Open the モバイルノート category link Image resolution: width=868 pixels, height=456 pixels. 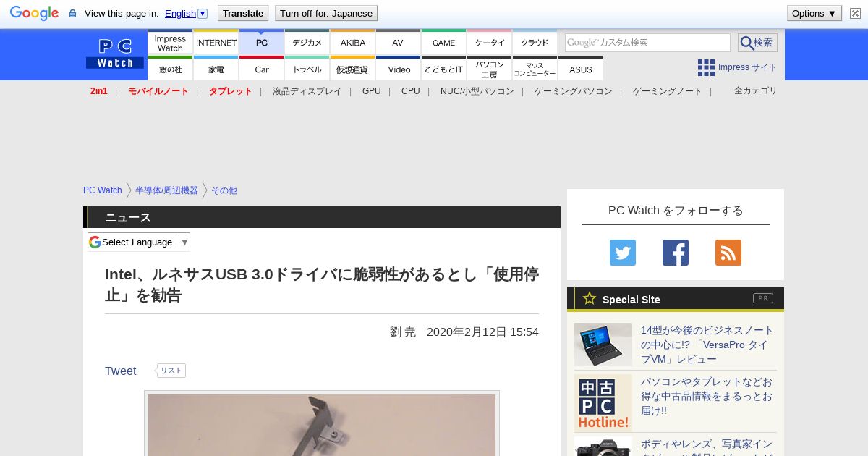[x=158, y=91]
